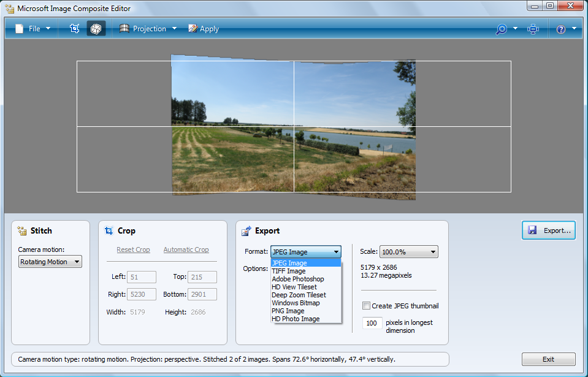The height and width of the screenshot is (377, 588).
Task: Click the File document icon
Action: [19, 29]
